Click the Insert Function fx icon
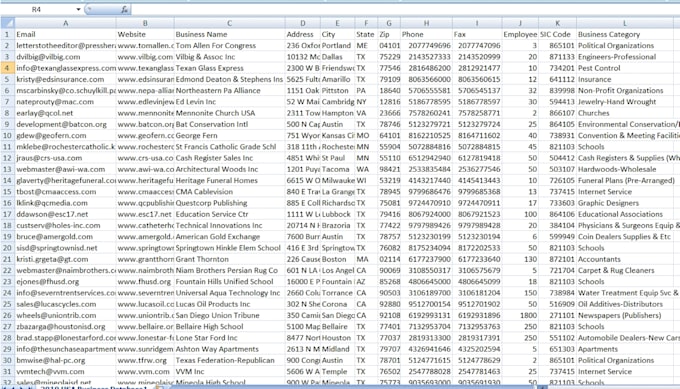 click(124, 9)
